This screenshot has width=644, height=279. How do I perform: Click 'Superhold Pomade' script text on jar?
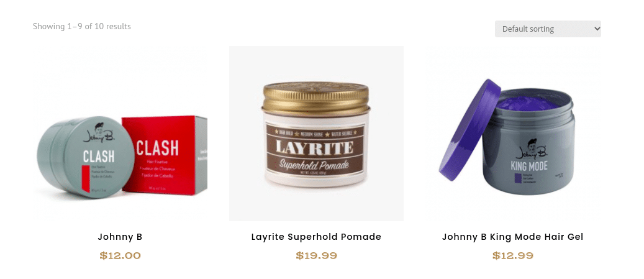point(314,165)
